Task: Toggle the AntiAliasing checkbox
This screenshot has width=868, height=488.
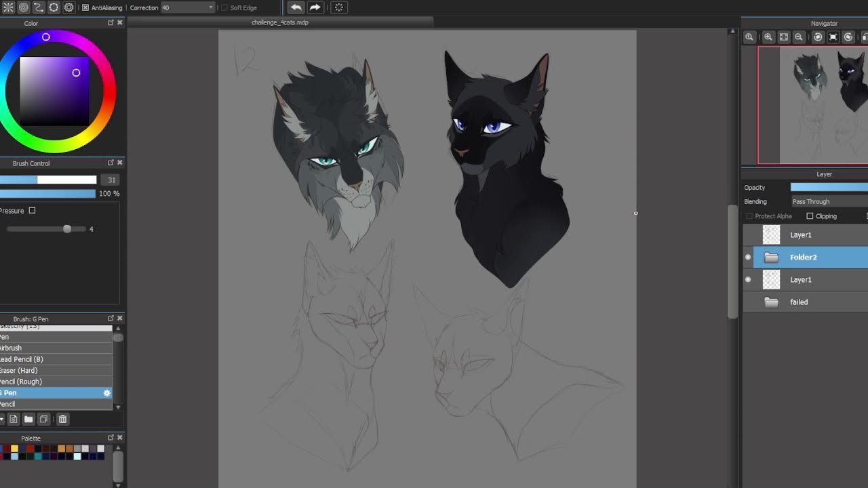Action: 85,7
